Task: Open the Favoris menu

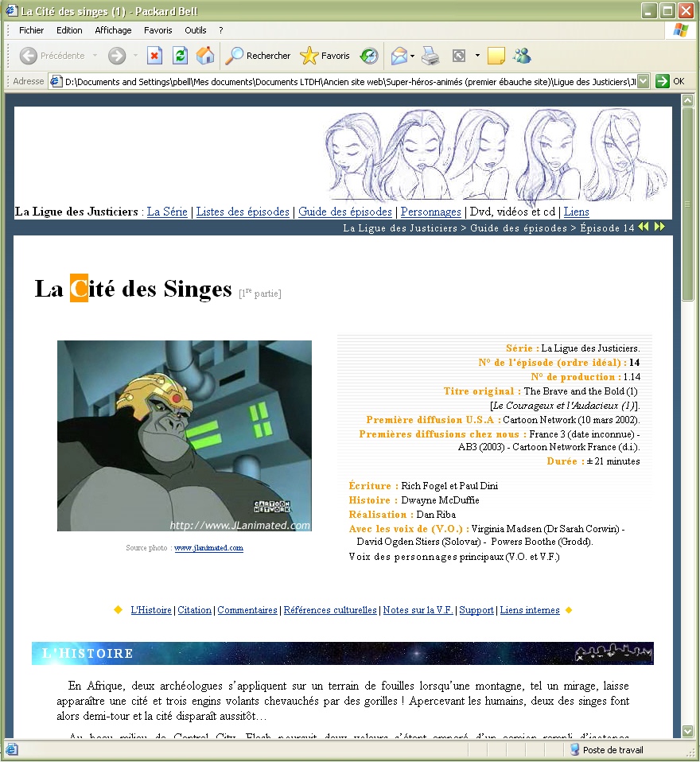Action: (158, 30)
